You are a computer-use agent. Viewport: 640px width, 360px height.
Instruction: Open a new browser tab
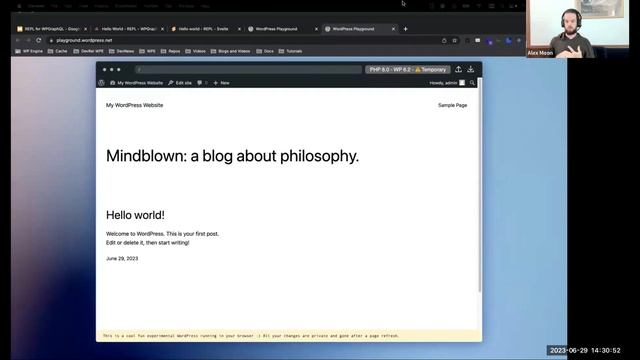(x=405, y=29)
